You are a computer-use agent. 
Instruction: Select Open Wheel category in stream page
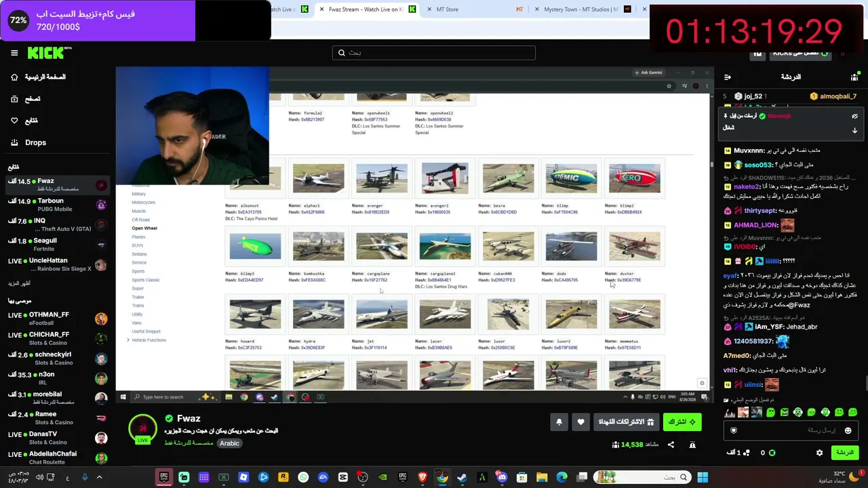[144, 228]
